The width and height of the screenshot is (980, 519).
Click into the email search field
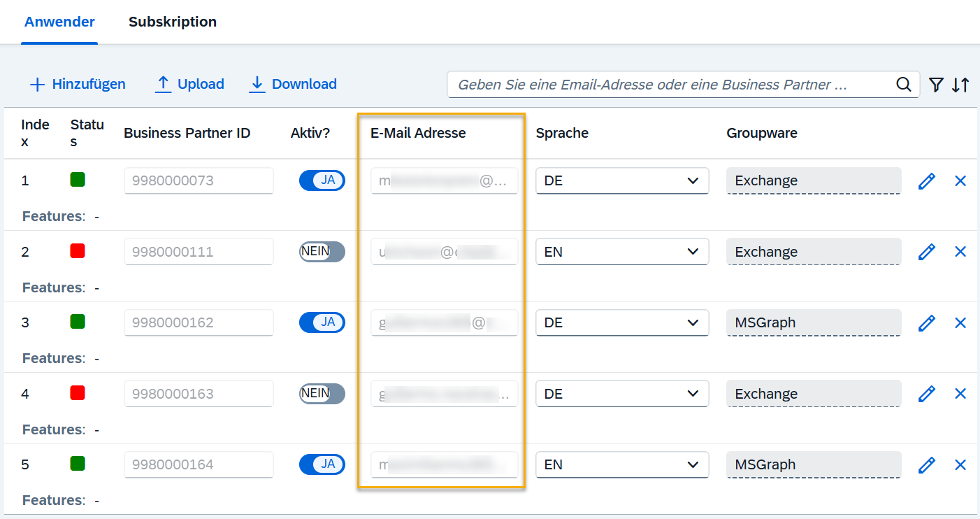[x=671, y=85]
